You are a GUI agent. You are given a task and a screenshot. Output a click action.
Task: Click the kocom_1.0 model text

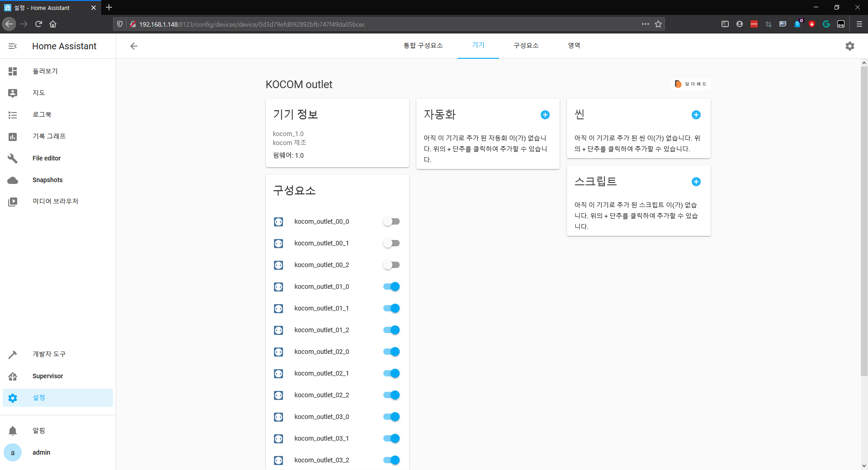pos(288,134)
